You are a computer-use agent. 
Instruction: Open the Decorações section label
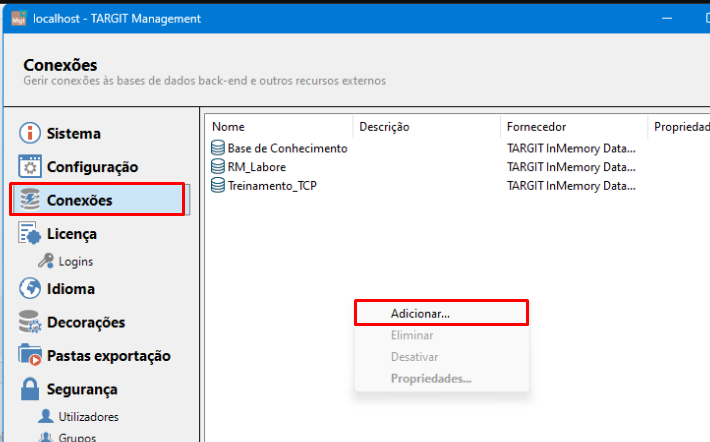coord(86,322)
